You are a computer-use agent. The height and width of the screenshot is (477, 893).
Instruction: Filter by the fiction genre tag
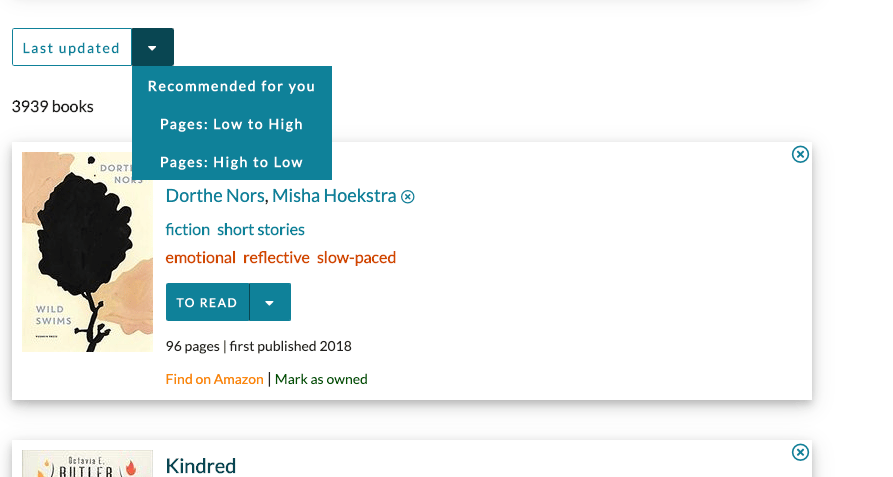coord(187,229)
